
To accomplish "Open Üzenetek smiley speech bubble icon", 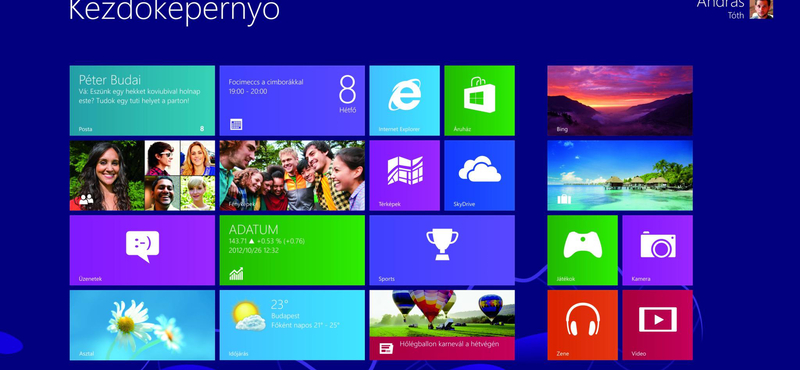I will [x=142, y=246].
